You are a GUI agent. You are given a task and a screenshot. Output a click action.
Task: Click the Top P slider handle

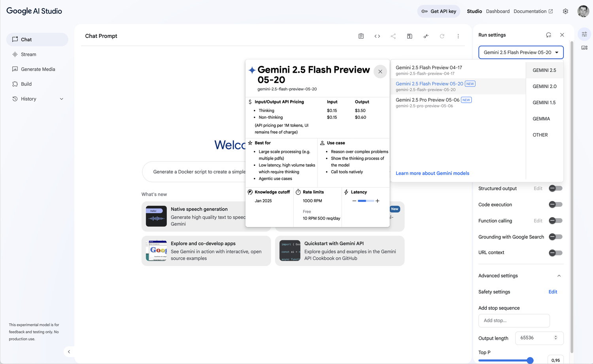click(x=530, y=360)
